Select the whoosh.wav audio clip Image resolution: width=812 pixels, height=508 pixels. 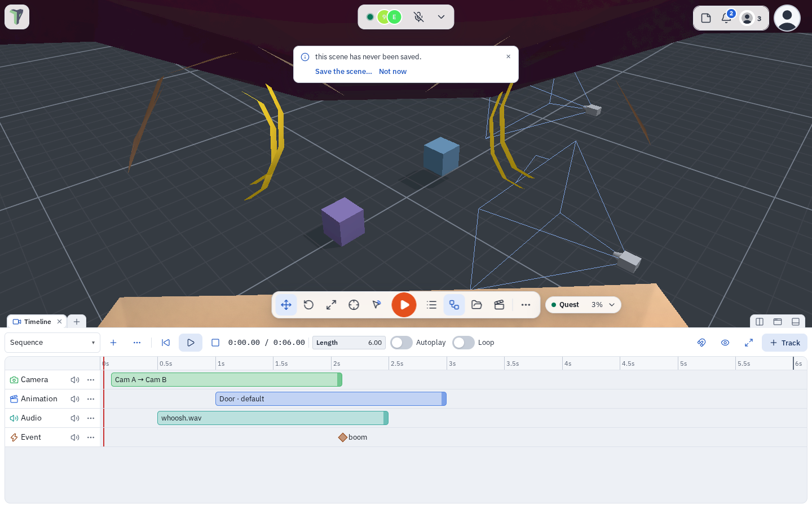click(273, 418)
